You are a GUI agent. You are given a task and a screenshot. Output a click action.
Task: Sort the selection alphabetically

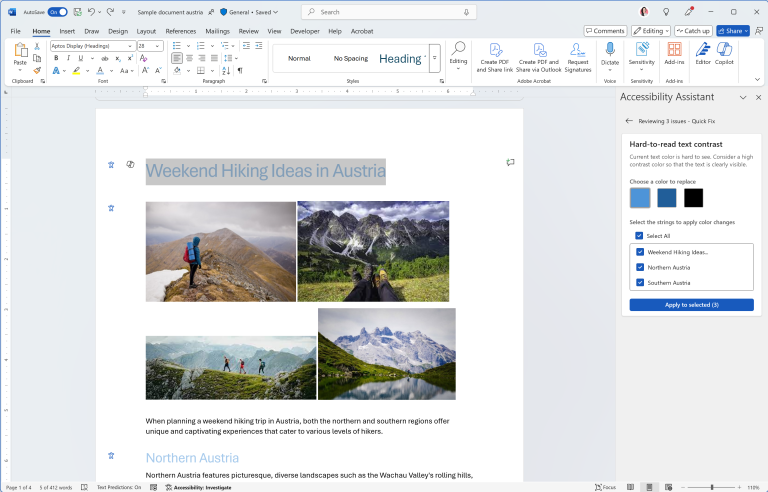tap(226, 71)
